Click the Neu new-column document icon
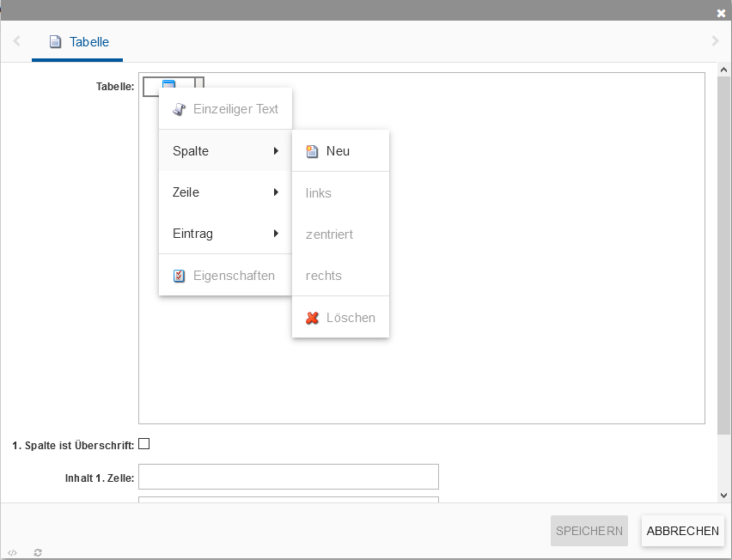Screen dimensions: 732x560 click(312, 151)
